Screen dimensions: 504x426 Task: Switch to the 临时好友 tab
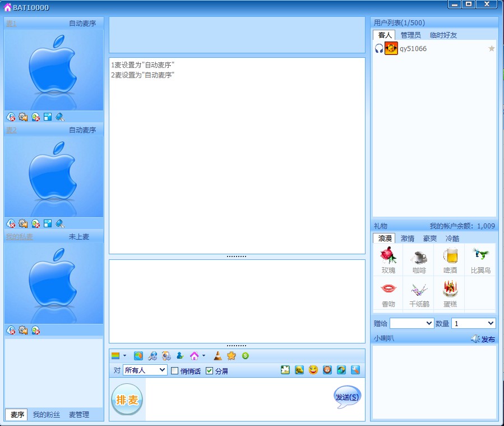point(443,35)
